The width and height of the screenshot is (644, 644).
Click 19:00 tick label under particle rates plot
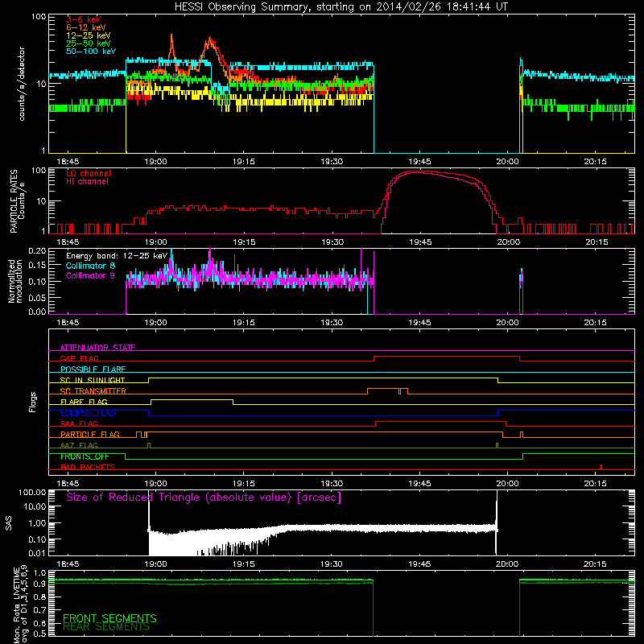tap(155, 242)
